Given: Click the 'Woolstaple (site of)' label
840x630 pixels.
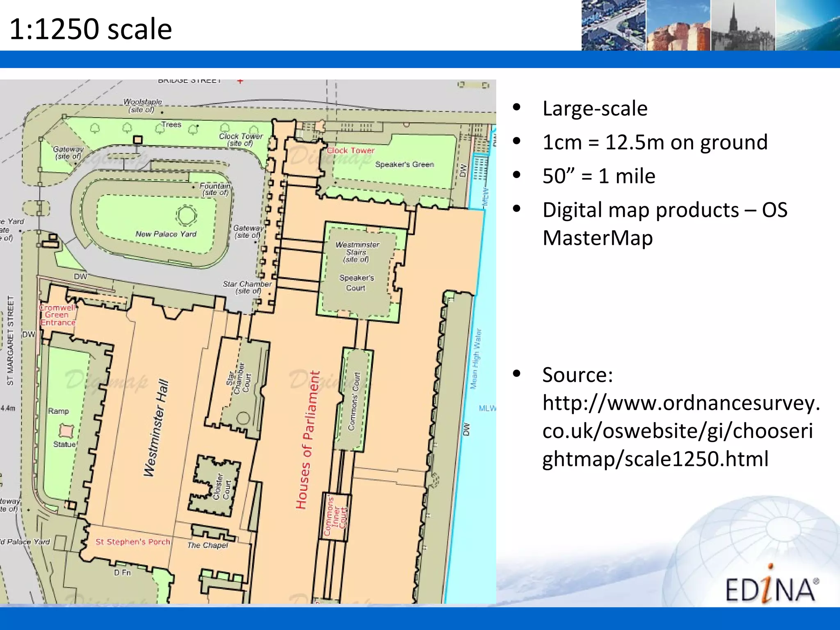Looking at the screenshot, I should coord(142,105).
